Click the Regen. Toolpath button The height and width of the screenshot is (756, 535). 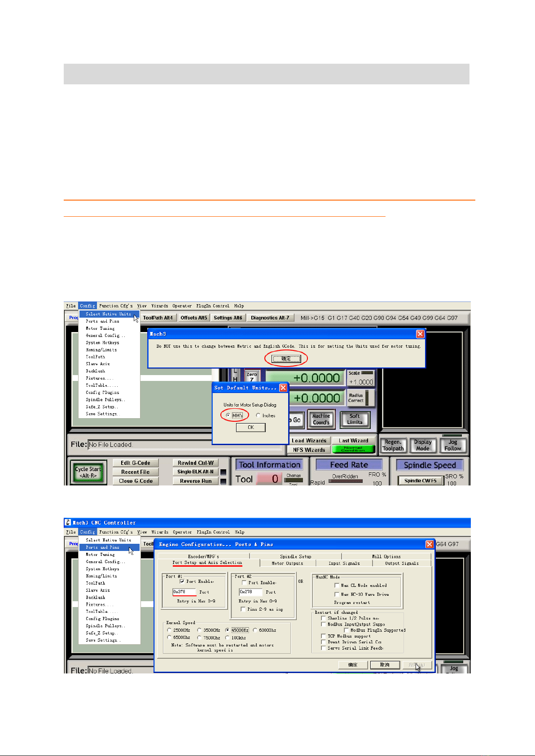[x=393, y=445]
